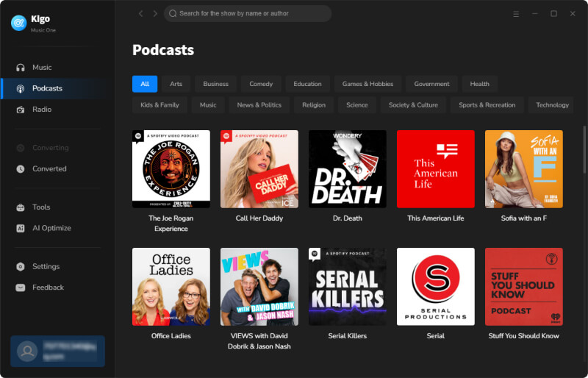Select the Technology category

[552, 104]
